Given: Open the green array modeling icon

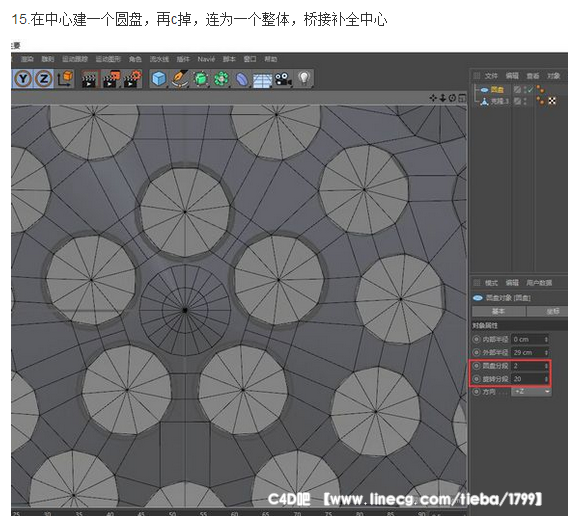Looking at the screenshot, I should 221,79.
